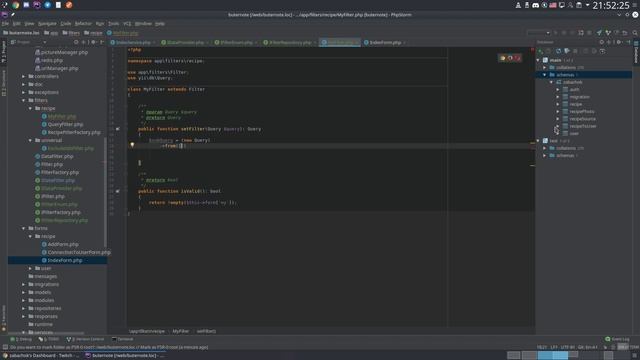Click the MyFilter breadcrumb below the editor
The height and width of the screenshot is (360, 640).
[x=181, y=331]
